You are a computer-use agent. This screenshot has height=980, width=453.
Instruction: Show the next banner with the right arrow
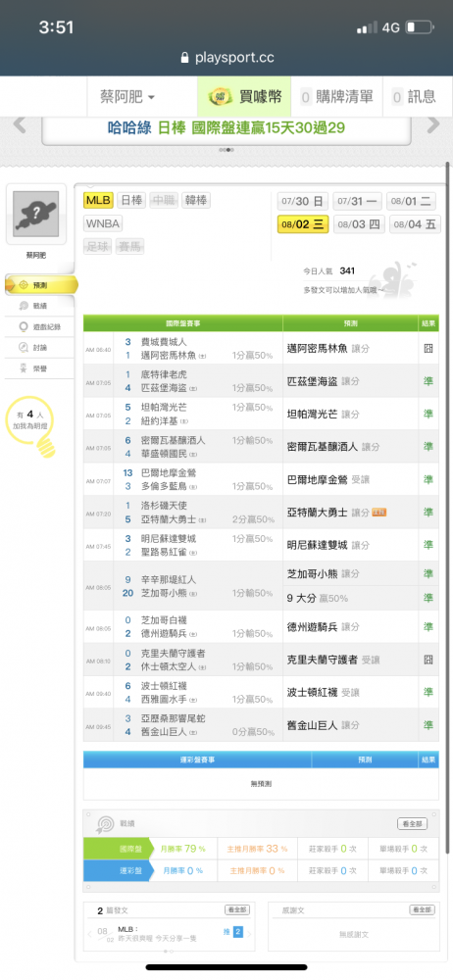tap(433, 125)
